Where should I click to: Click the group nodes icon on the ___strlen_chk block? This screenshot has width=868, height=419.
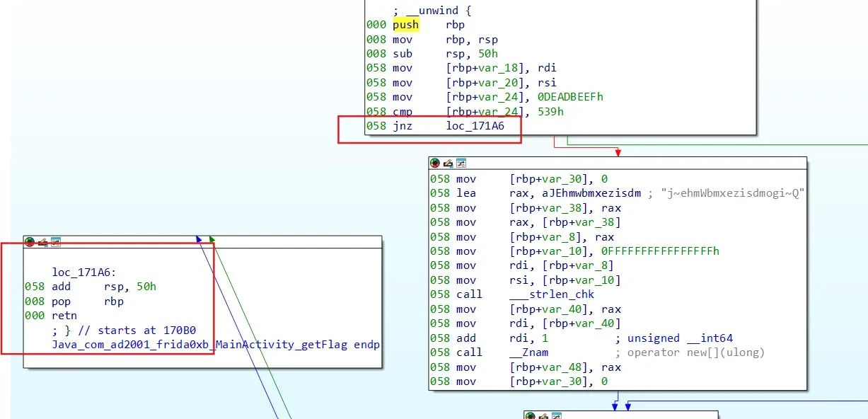pos(461,163)
